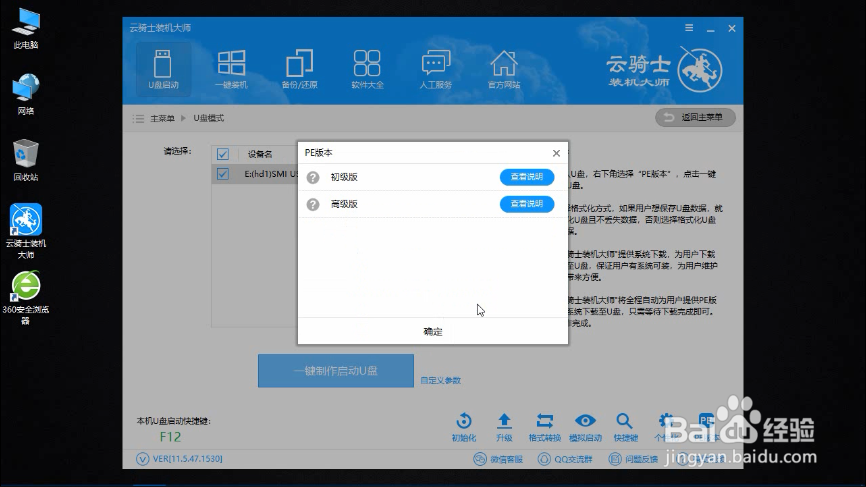
Task: Open the window menu icon
Action: pos(689,28)
